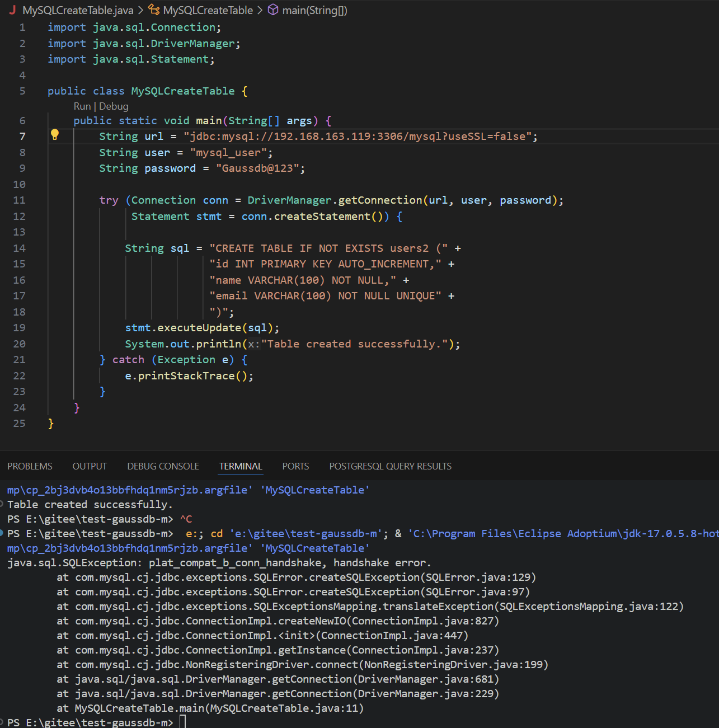Image resolution: width=719 pixels, height=728 pixels.
Task: Click the Debug CodeLens link above main
Action: click(114, 106)
